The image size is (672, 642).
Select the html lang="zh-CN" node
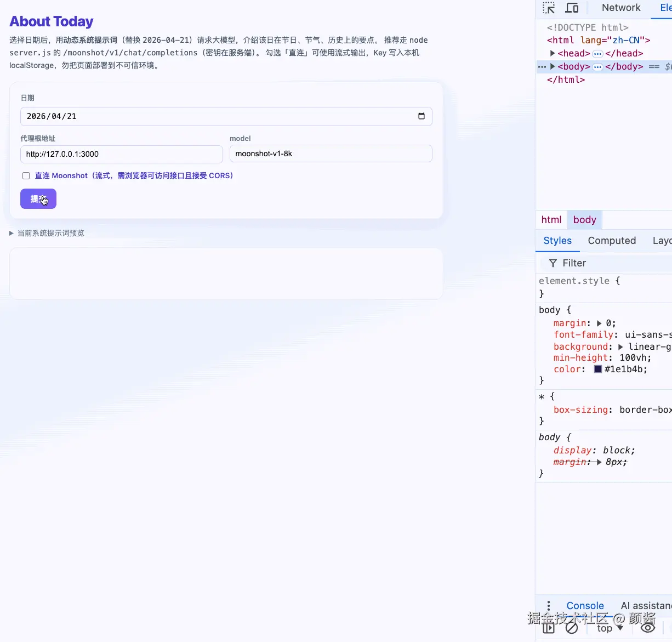pyautogui.click(x=599, y=40)
